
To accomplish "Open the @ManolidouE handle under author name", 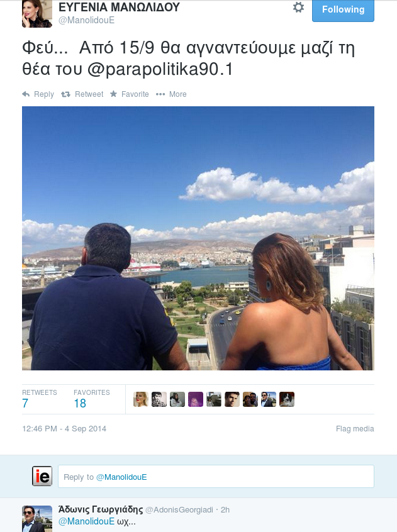I will pyautogui.click(x=87, y=20).
